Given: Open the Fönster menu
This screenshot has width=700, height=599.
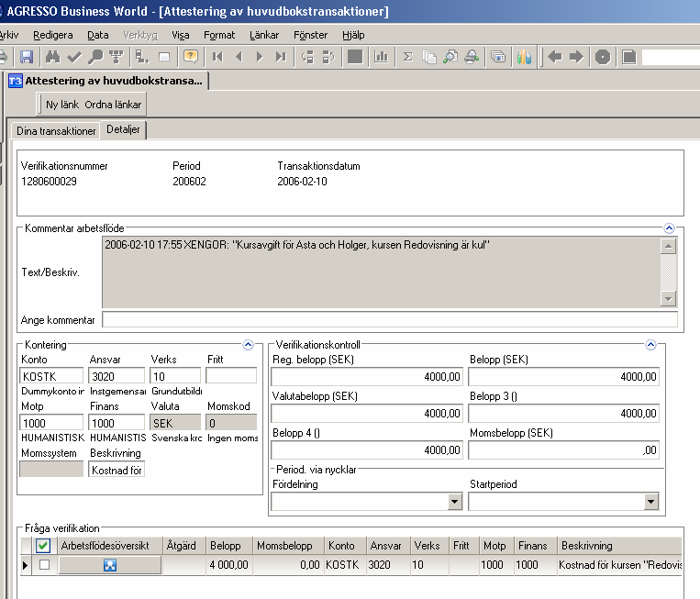Looking at the screenshot, I should point(310,35).
